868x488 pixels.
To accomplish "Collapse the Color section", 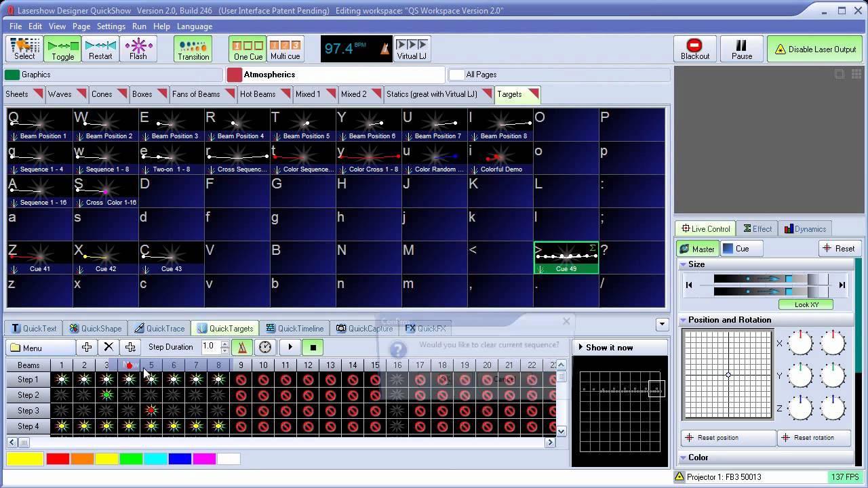I will coord(684,458).
